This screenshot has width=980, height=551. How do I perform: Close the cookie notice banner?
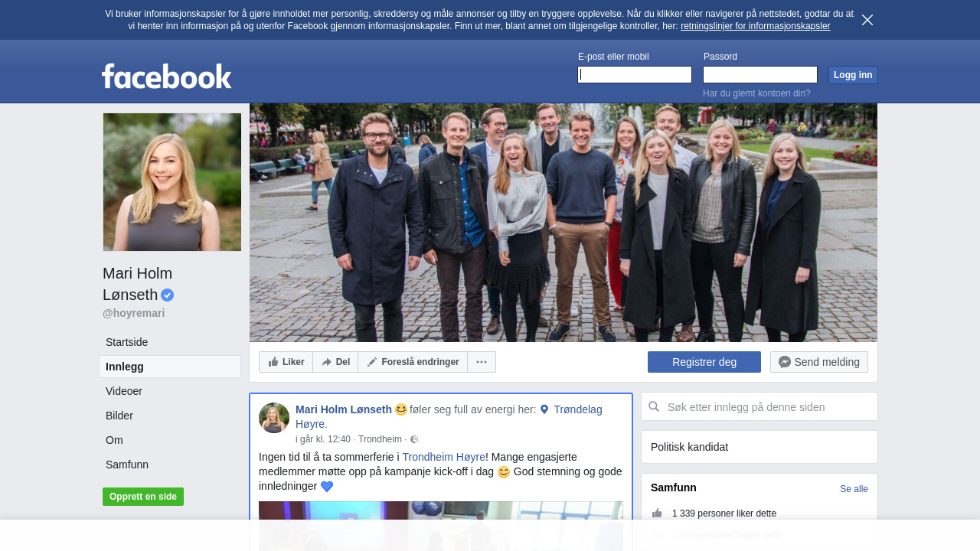click(867, 20)
